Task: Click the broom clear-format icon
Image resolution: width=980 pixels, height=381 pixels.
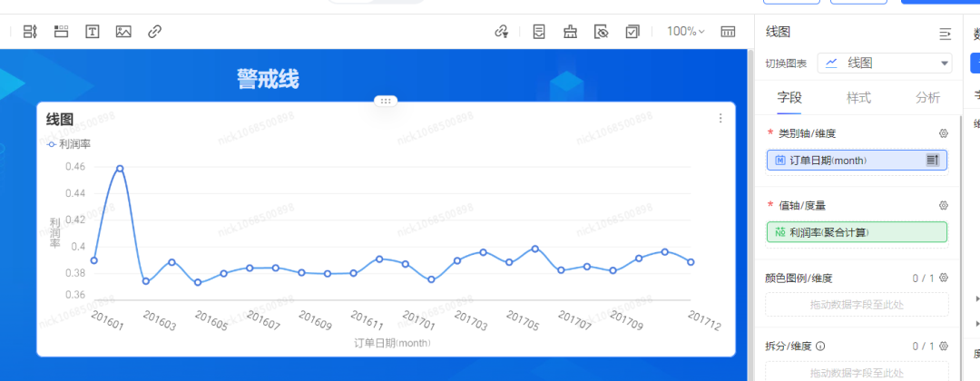Action: (x=570, y=32)
